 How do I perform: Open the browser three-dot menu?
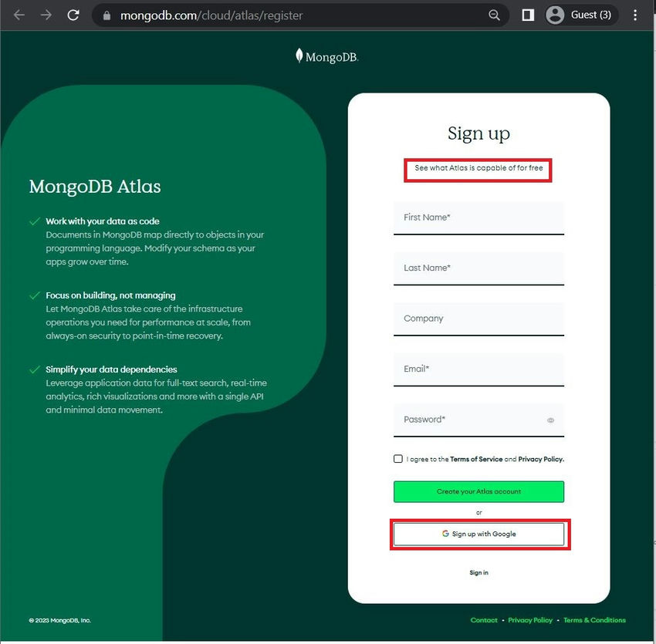(635, 15)
